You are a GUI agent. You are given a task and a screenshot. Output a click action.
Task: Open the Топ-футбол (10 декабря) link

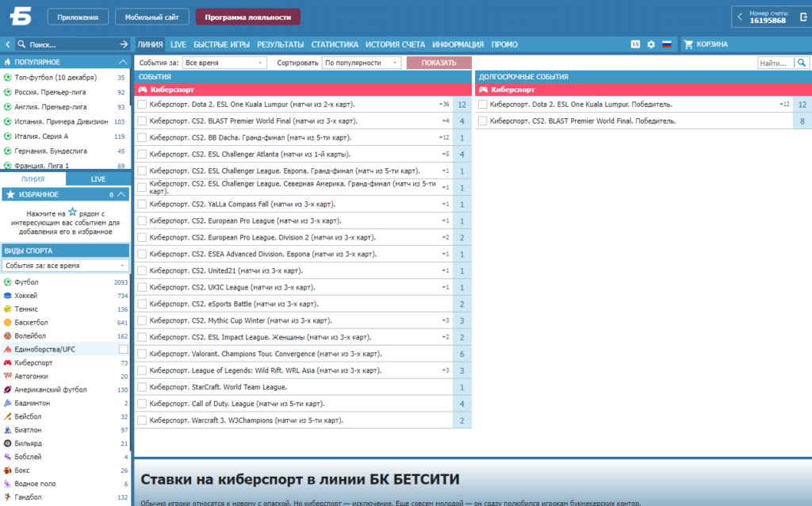pyautogui.click(x=56, y=78)
